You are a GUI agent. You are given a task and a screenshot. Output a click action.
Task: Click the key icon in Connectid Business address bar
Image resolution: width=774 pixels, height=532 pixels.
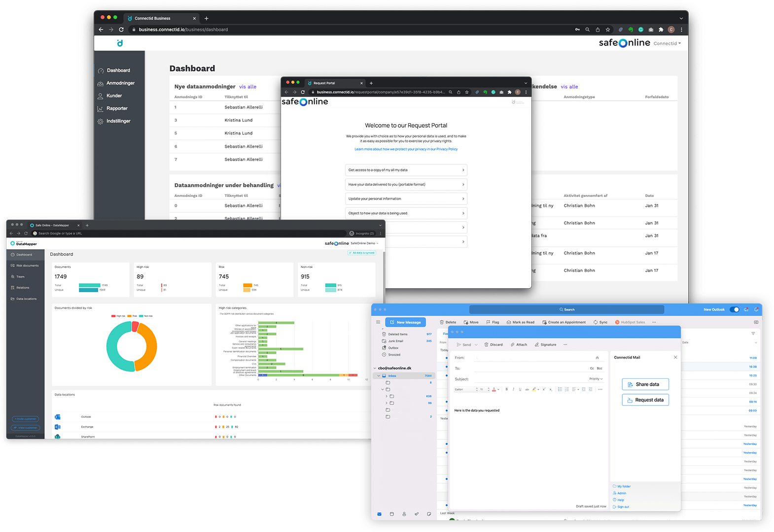(x=577, y=30)
